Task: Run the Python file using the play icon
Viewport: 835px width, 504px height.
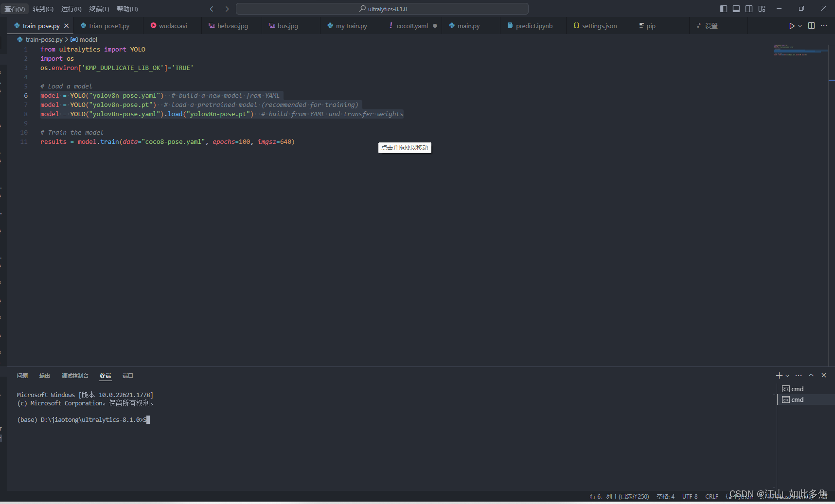Action: [x=792, y=26]
